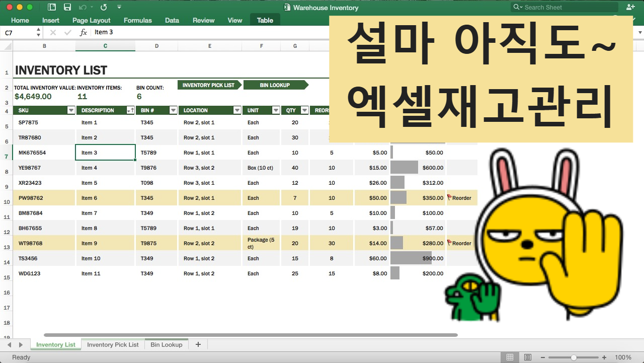Click the BIN LOOKUP arrow button
The height and width of the screenshot is (363, 644).
pyautogui.click(x=276, y=85)
